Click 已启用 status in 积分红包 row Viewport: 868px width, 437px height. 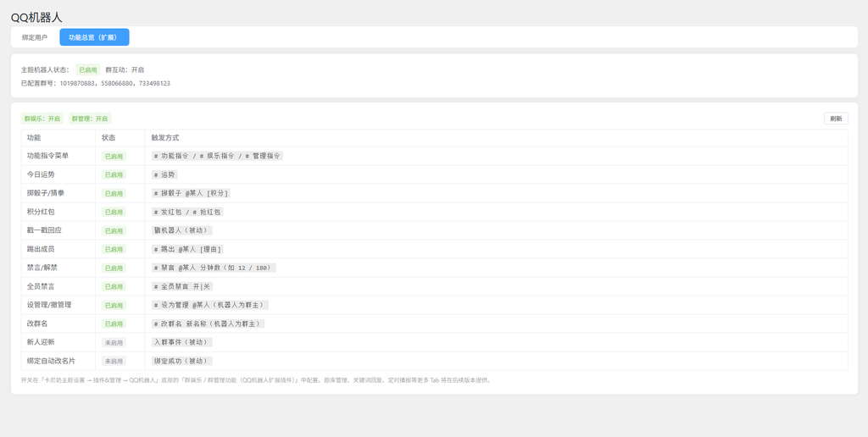pyautogui.click(x=114, y=213)
